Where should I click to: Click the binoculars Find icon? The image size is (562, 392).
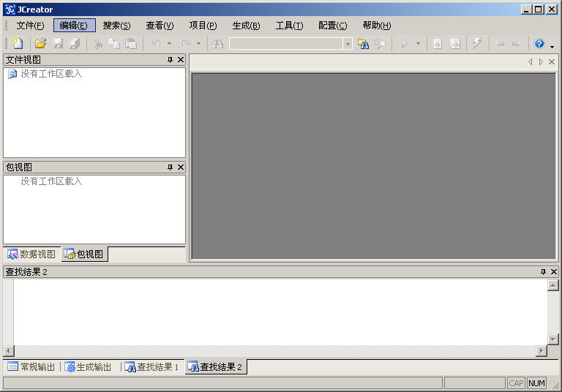tap(217, 44)
